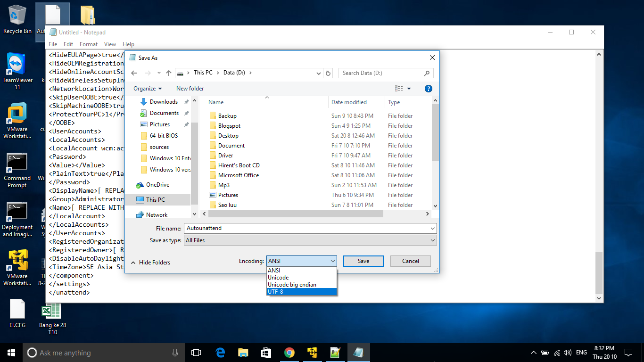Click the Save button
This screenshot has height=362, width=644.
363,261
